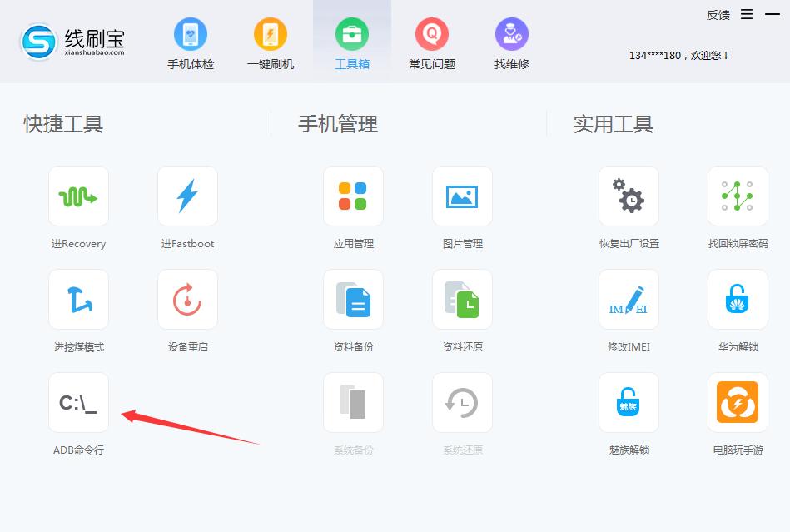
Task: Open 应用管理 app management
Action: (x=353, y=196)
